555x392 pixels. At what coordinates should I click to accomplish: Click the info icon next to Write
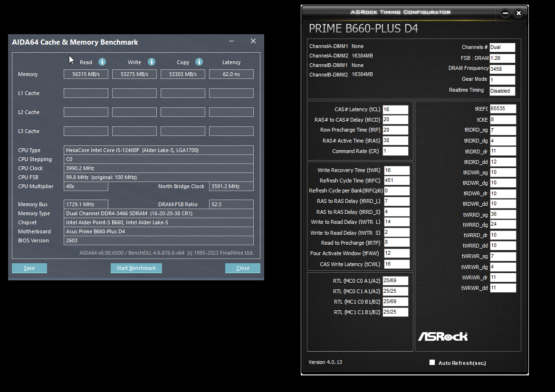pos(152,62)
